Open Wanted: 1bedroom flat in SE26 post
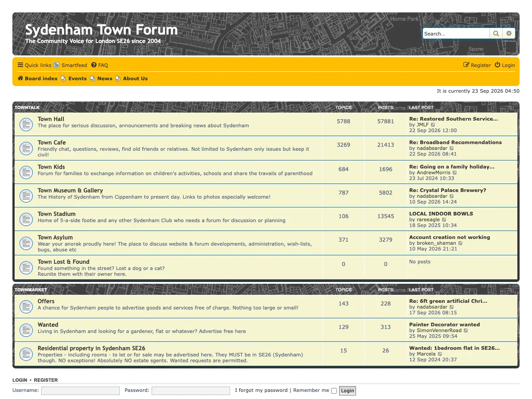The height and width of the screenshot is (399, 532). (x=454, y=348)
